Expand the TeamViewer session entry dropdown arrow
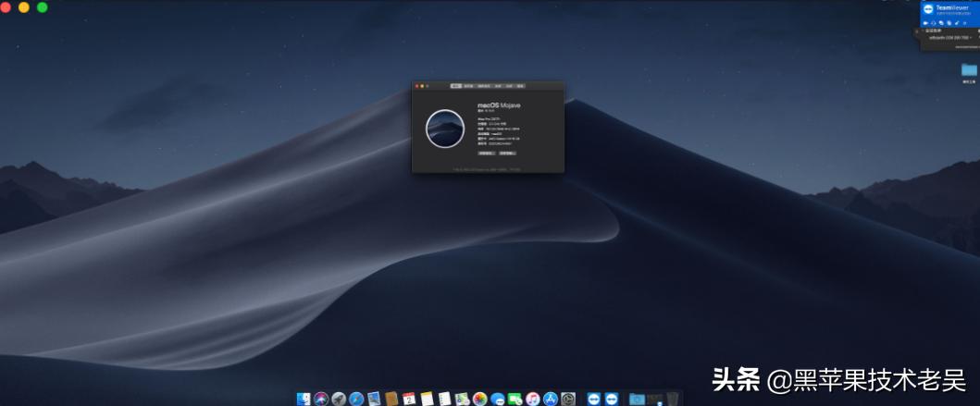The width and height of the screenshot is (980, 406). (971, 38)
